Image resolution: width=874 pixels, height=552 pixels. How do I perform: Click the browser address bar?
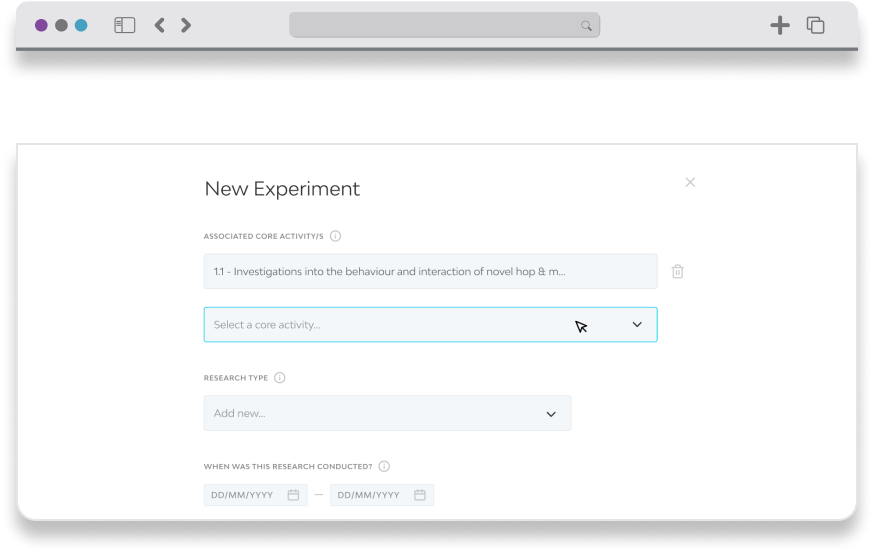click(x=444, y=25)
